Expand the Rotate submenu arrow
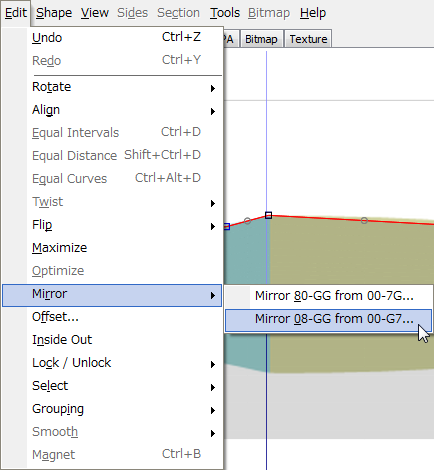Image resolution: width=434 pixels, height=470 pixels. (213, 88)
